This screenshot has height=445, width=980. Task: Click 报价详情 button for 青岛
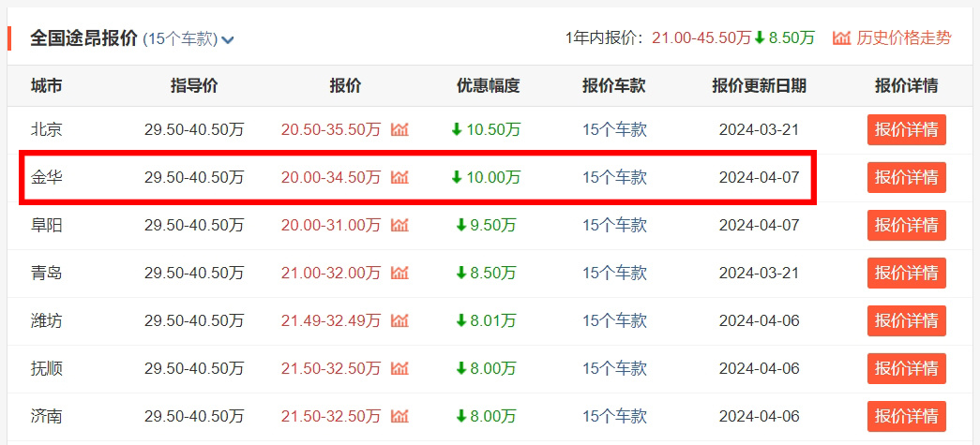coord(906,273)
